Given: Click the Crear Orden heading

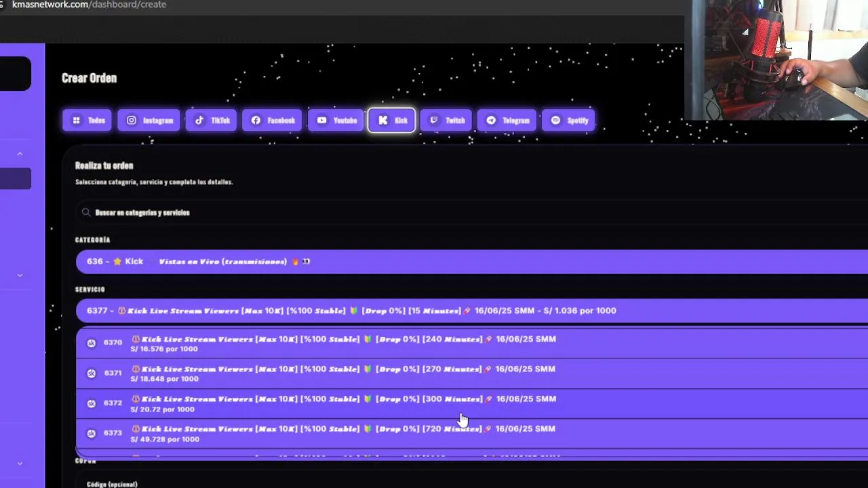Looking at the screenshot, I should (x=89, y=78).
